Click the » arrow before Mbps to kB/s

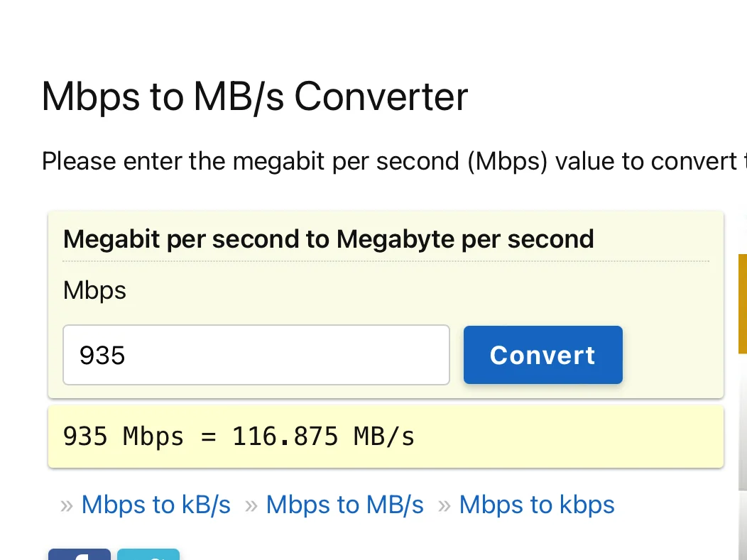(x=67, y=505)
